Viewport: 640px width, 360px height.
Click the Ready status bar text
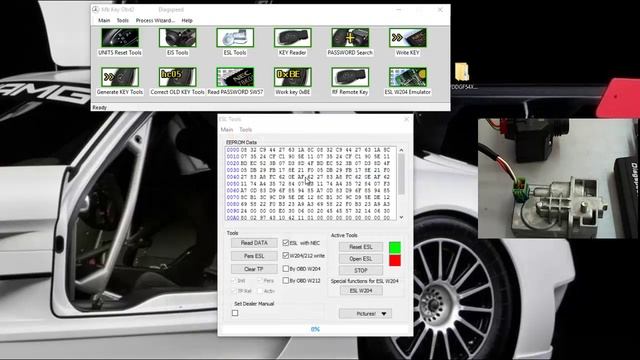tap(100, 107)
